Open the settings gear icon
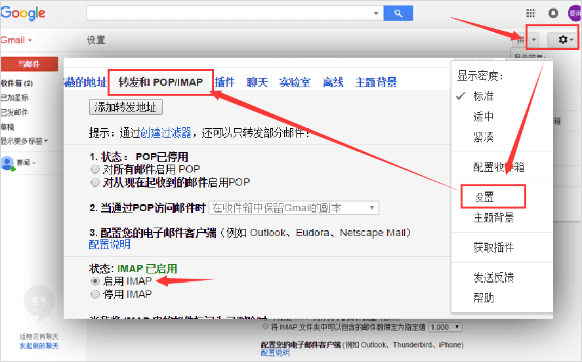Viewport: 582px width, 362px height. [x=563, y=39]
